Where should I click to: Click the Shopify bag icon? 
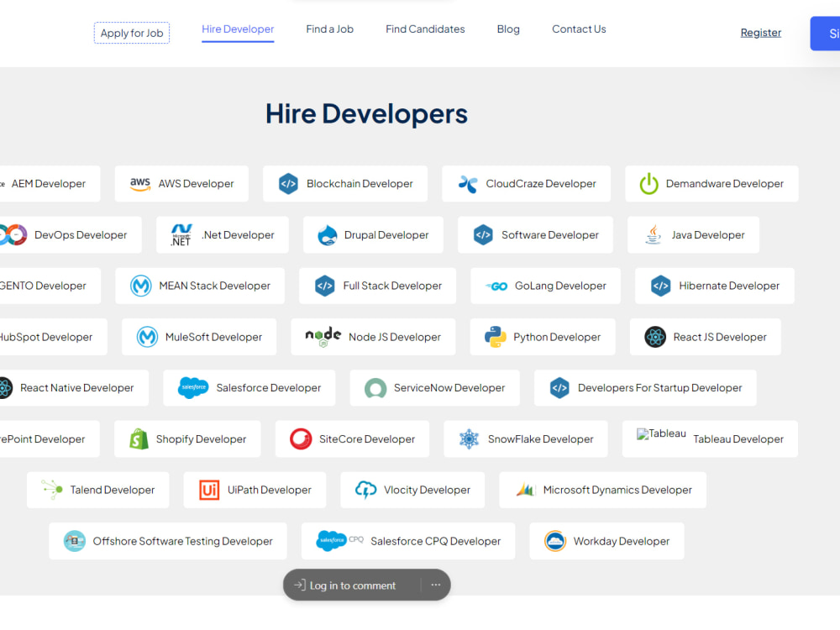(139, 438)
